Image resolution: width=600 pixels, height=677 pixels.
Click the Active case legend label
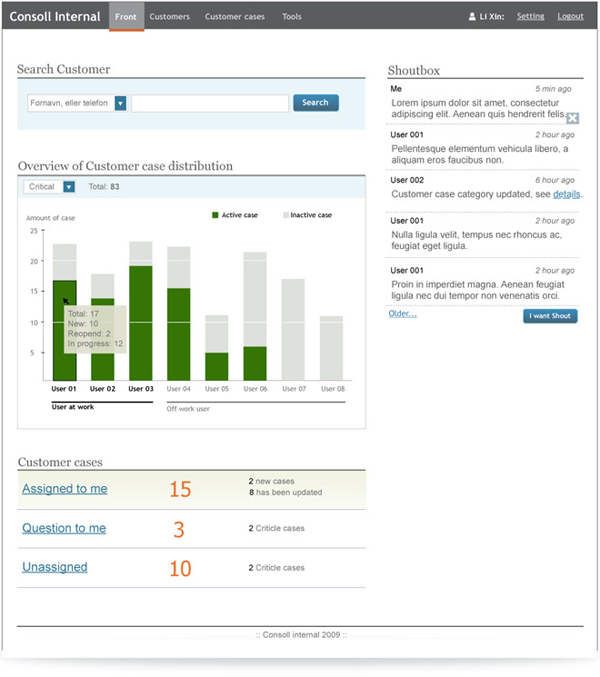(240, 215)
